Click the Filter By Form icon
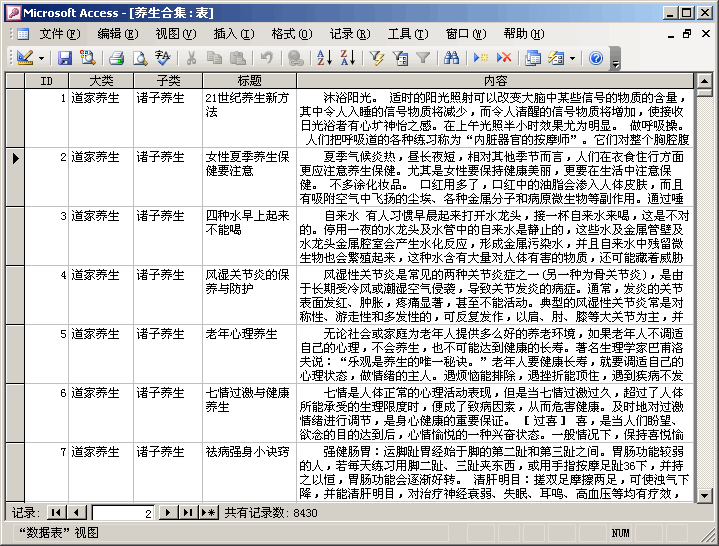This screenshot has height=546, width=719. click(x=400, y=58)
